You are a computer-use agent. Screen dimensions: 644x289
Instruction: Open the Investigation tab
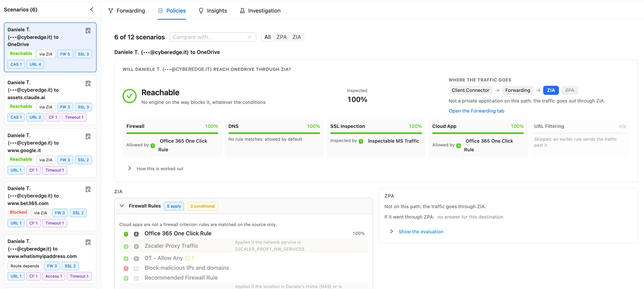click(x=260, y=11)
